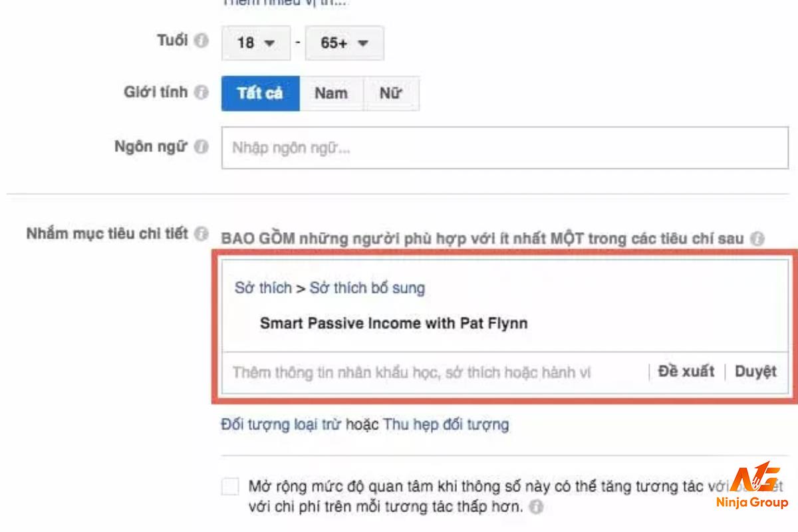Open the Đề xuất suggestions menu
The width and height of the screenshot is (798, 532).
click(x=686, y=372)
